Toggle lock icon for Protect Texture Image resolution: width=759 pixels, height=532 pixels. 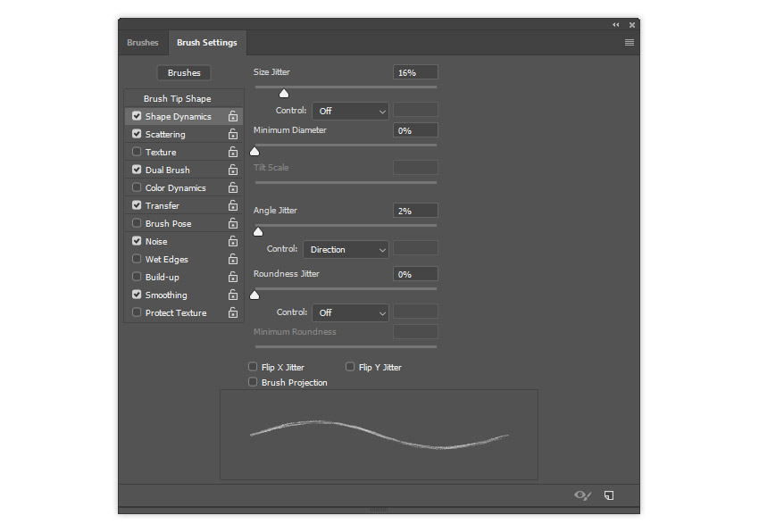pyautogui.click(x=233, y=312)
